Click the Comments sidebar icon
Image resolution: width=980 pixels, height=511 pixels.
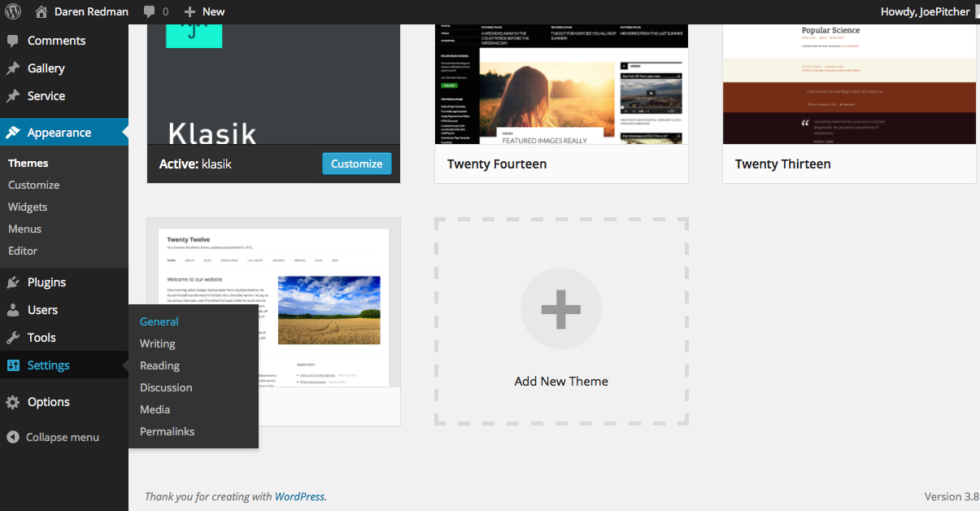13,41
